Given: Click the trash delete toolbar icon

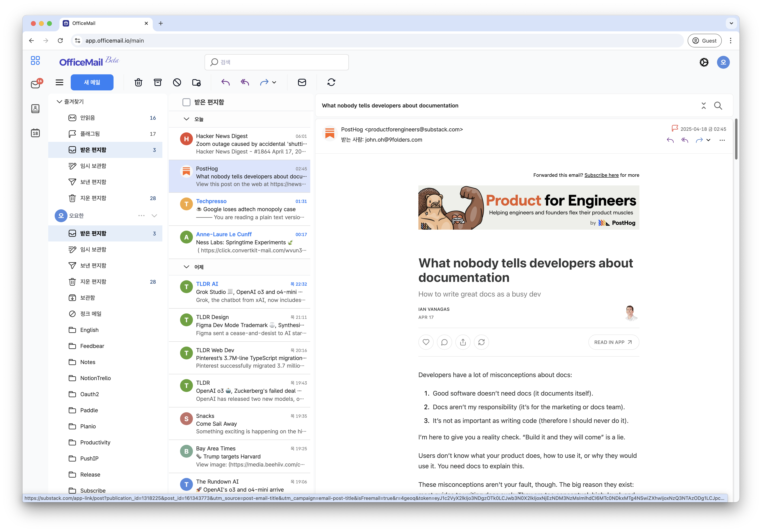Looking at the screenshot, I should (138, 82).
